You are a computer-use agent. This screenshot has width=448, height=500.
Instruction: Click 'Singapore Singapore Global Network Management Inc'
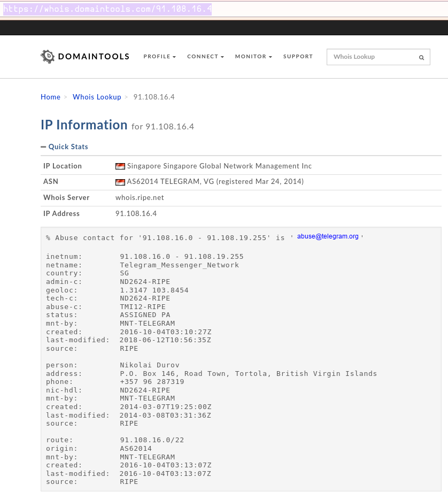coord(219,166)
